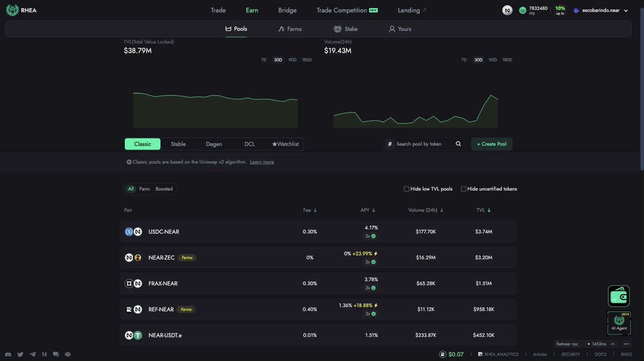Click the search magnifier icon
The width and height of the screenshot is (644, 361).
458,144
